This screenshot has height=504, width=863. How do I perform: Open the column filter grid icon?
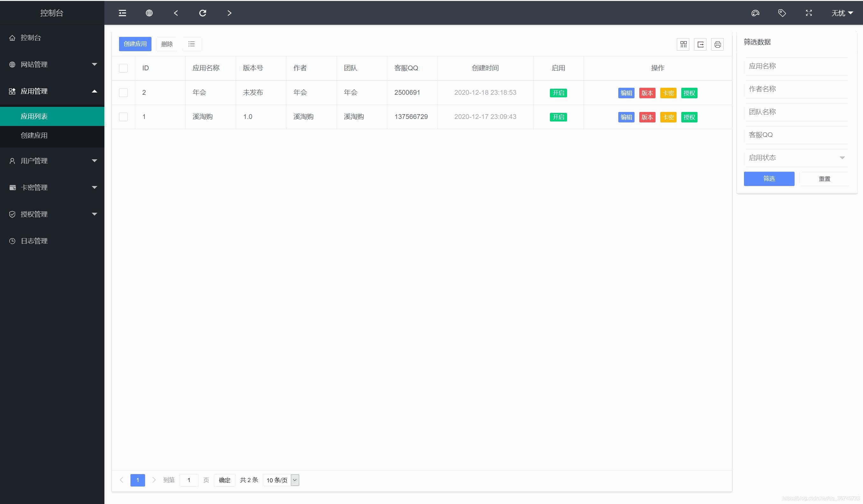683,45
